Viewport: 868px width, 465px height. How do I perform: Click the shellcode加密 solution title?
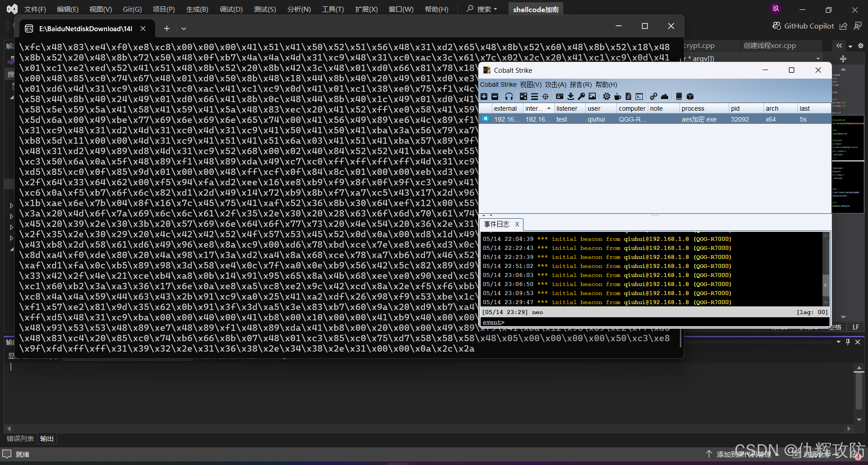pyautogui.click(x=536, y=9)
